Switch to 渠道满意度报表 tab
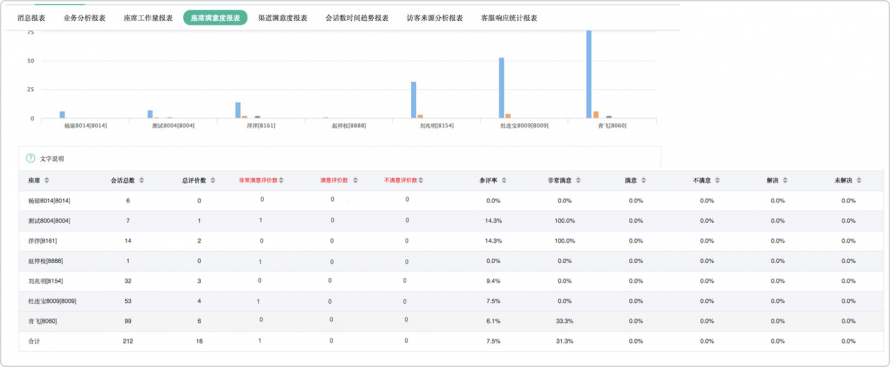The width and height of the screenshot is (890, 367). (x=283, y=18)
